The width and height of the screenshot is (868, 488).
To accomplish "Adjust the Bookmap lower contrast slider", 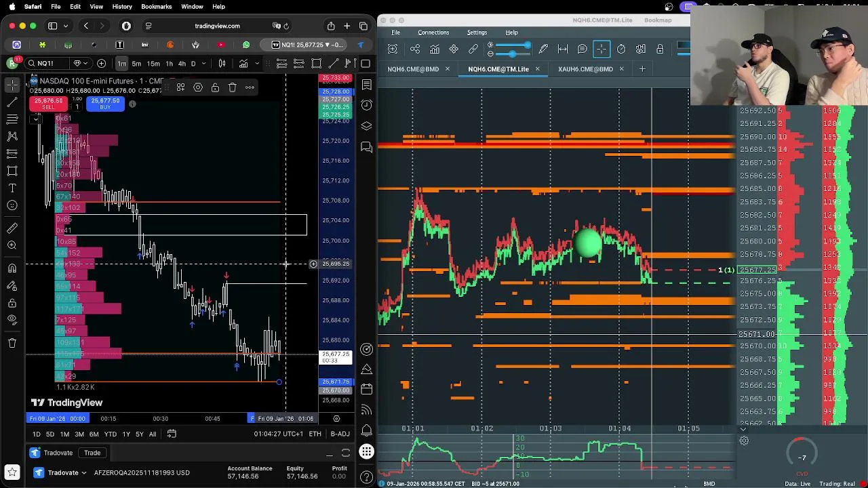I will coord(513,53).
